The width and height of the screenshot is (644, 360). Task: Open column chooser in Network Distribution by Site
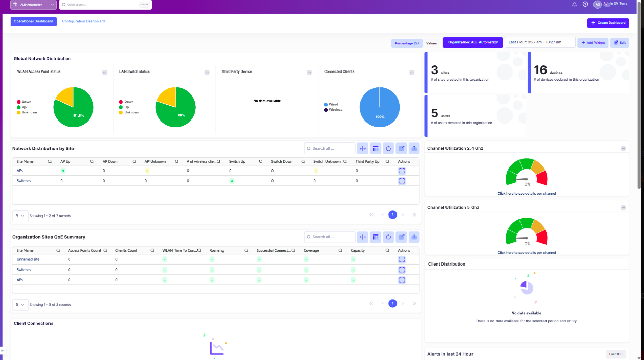coord(376,148)
